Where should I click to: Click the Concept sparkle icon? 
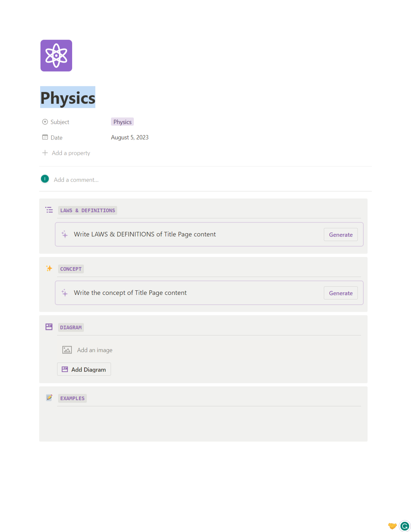coord(49,268)
